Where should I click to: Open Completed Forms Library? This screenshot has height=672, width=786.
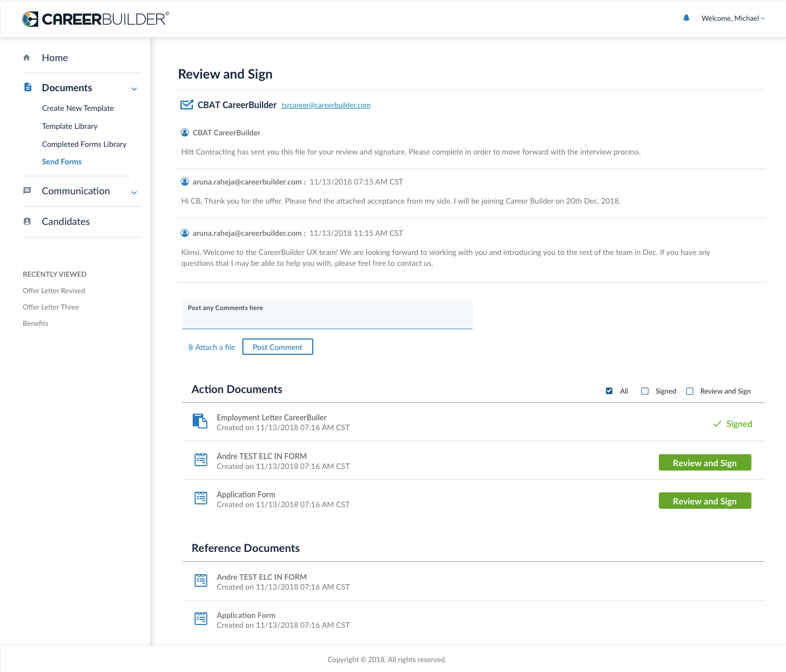pos(84,144)
